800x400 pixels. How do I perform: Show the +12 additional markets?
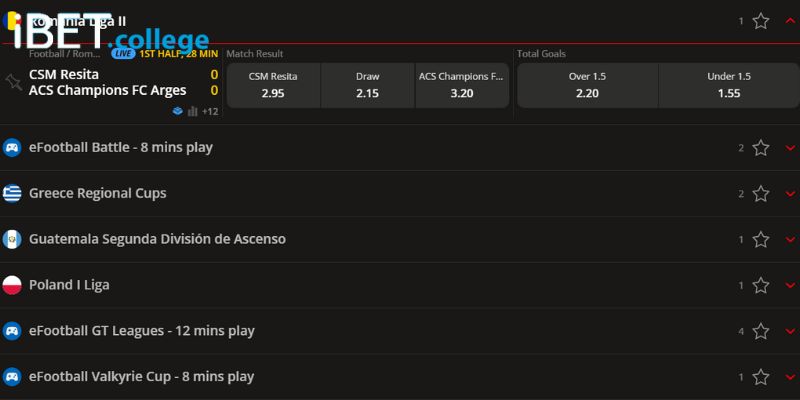(x=210, y=111)
